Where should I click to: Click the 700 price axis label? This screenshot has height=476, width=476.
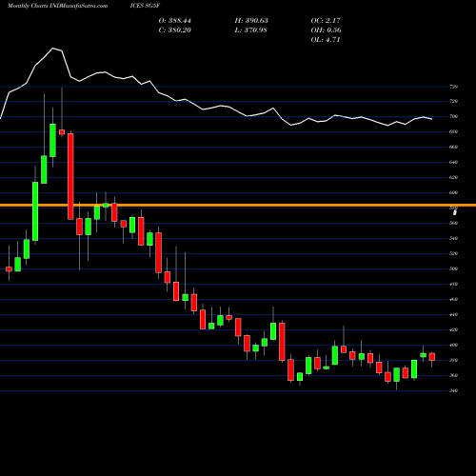click(x=454, y=116)
